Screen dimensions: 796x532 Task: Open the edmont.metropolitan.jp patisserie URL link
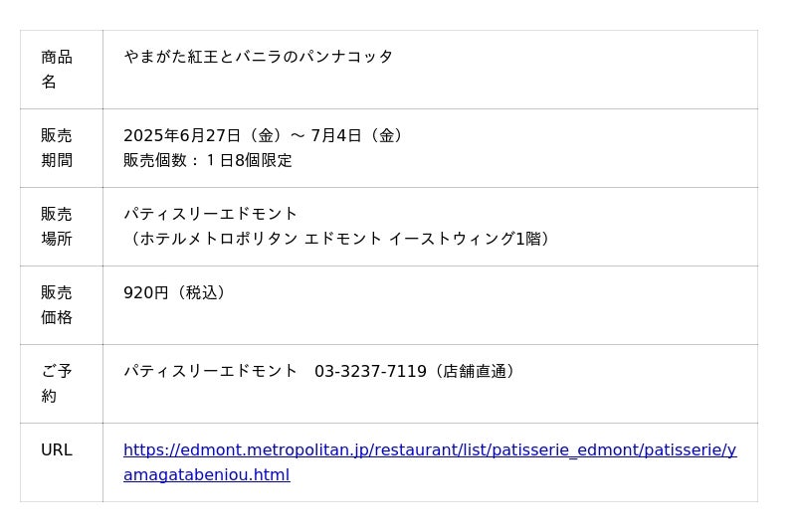coord(429,450)
